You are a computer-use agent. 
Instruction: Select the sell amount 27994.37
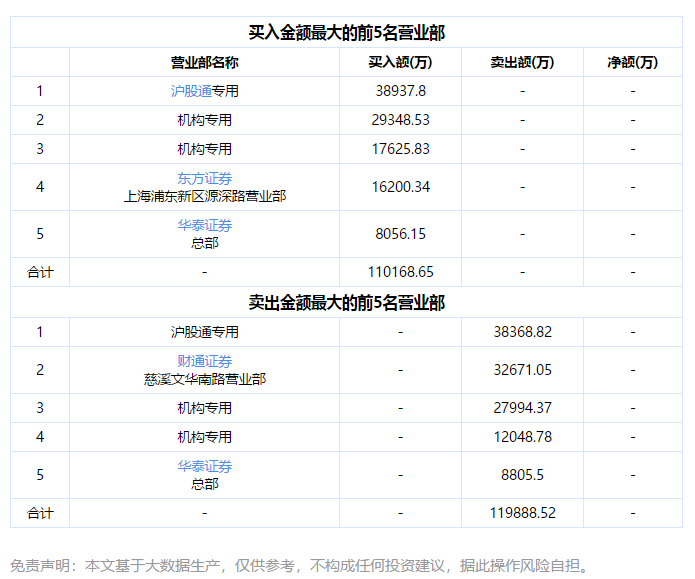coord(523,408)
